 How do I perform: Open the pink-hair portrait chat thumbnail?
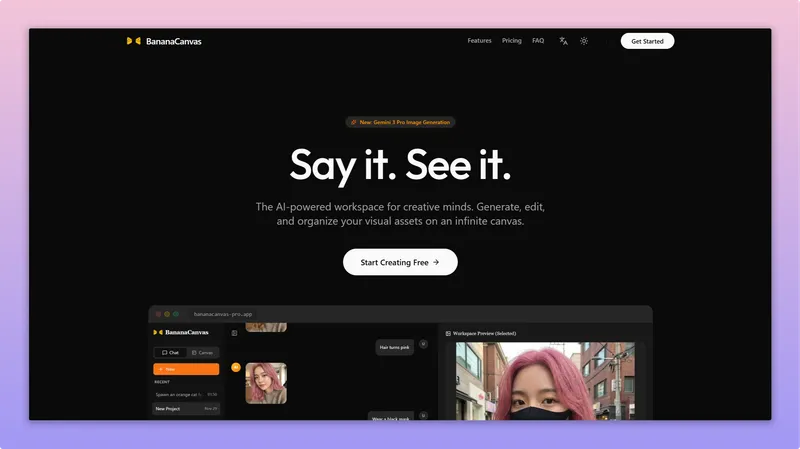(x=266, y=383)
